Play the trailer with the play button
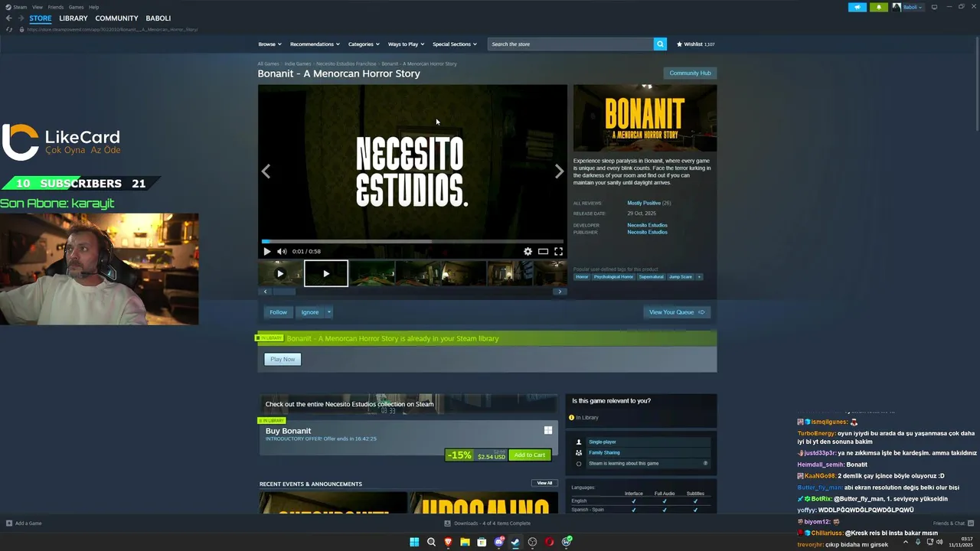This screenshot has width=980, height=551. click(x=266, y=251)
